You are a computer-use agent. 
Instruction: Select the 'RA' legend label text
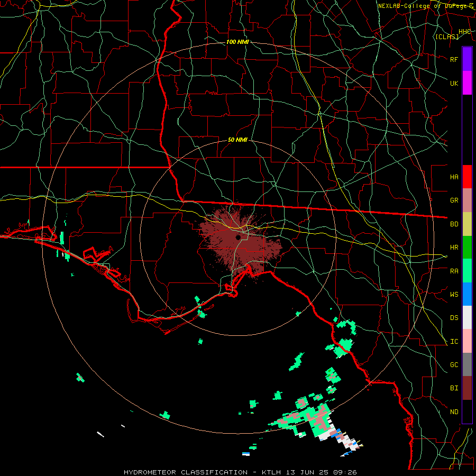[x=454, y=271]
